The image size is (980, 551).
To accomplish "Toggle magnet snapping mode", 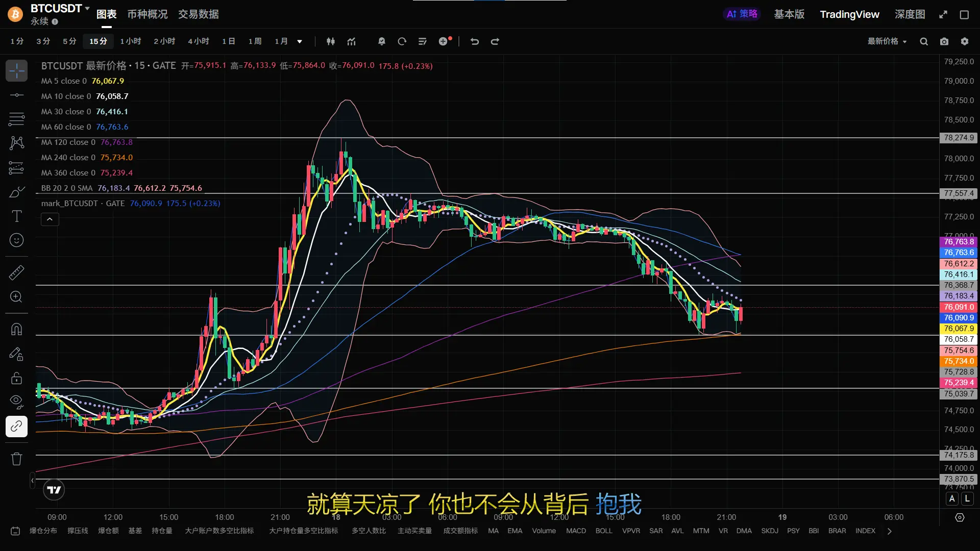I will (x=16, y=329).
